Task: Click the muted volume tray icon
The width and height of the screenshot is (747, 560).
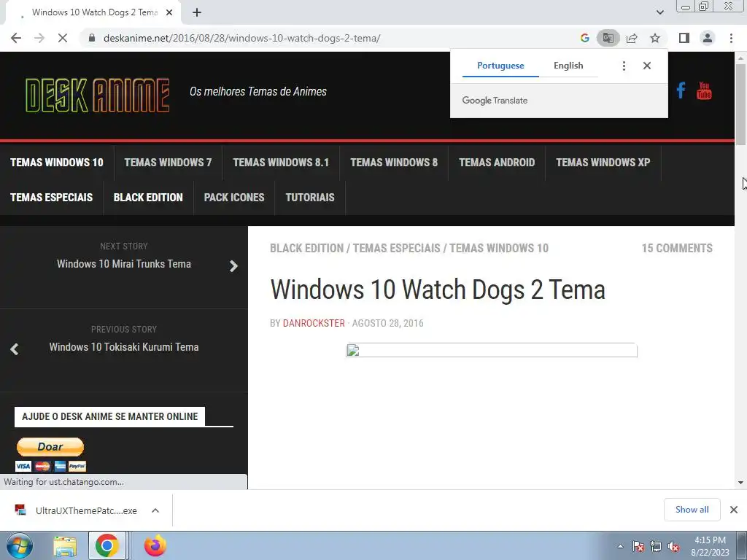Action: click(673, 546)
